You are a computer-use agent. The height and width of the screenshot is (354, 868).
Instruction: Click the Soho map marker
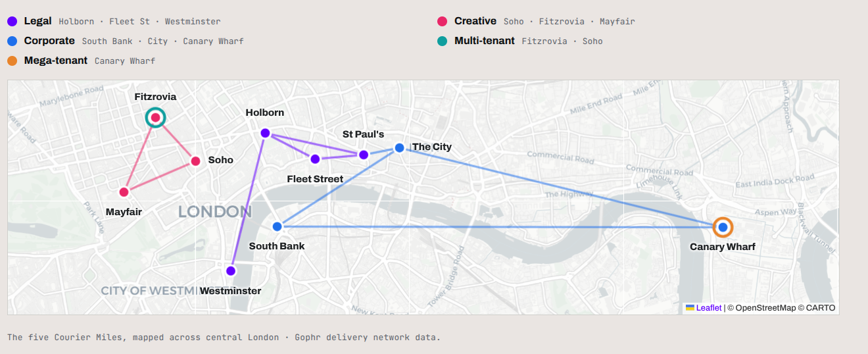pos(195,161)
